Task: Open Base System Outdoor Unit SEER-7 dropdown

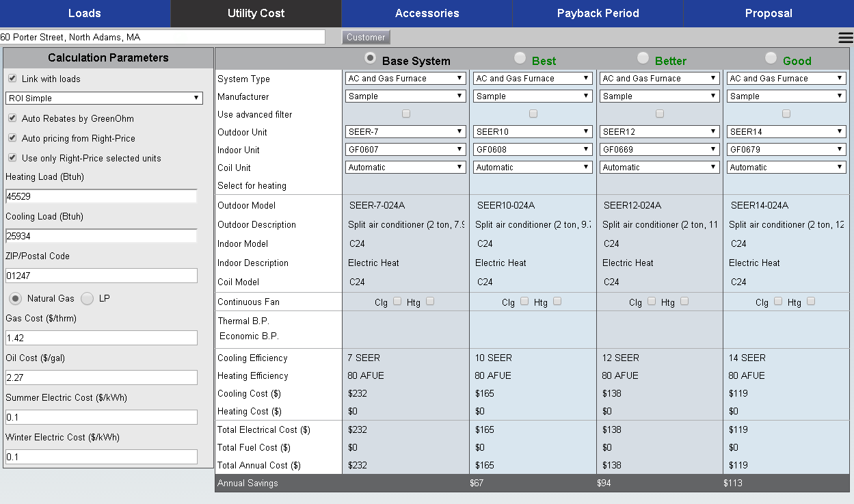Action: [406, 132]
